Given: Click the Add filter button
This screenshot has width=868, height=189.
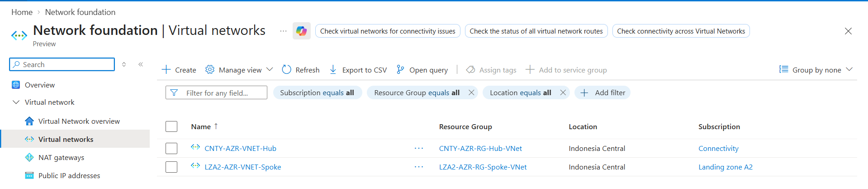Looking at the screenshot, I should 602,93.
